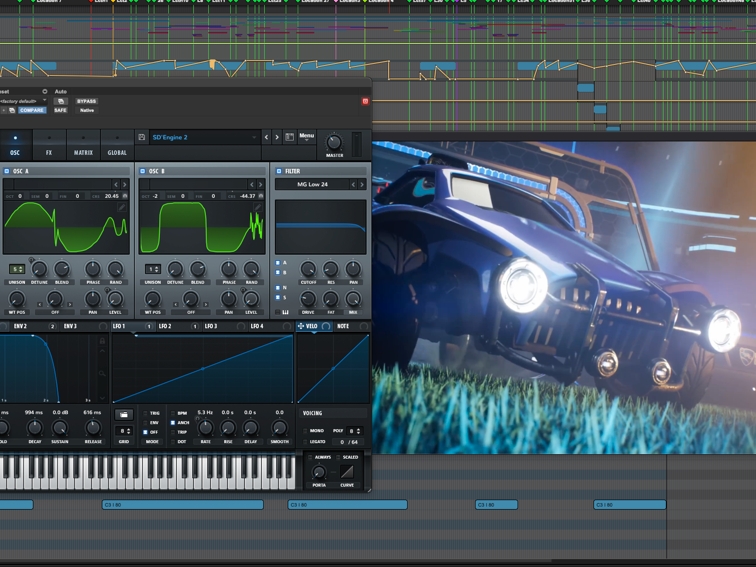The height and width of the screenshot is (567, 756).
Task: Enable the BPM sync checkbox
Action: (x=173, y=413)
